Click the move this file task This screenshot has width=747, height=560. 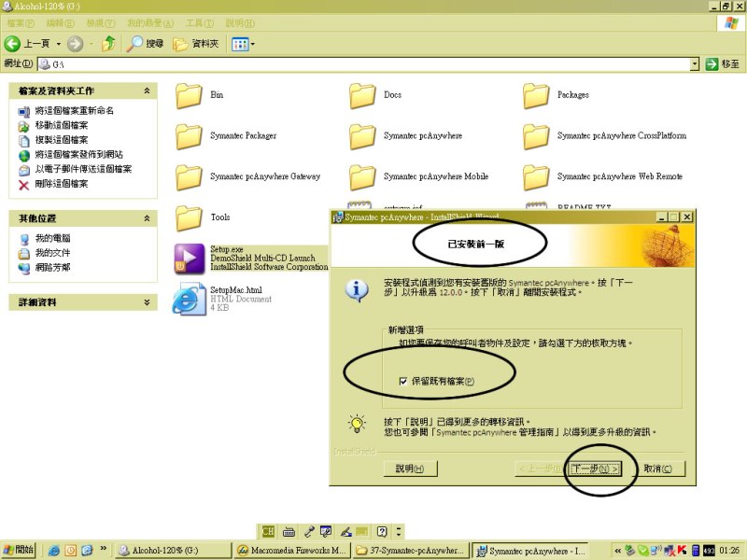pos(62,126)
